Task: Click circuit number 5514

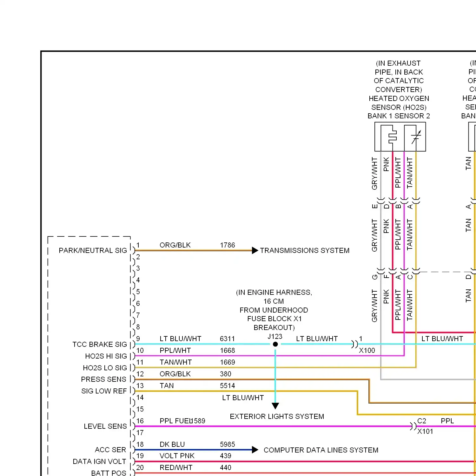Action: click(x=228, y=386)
